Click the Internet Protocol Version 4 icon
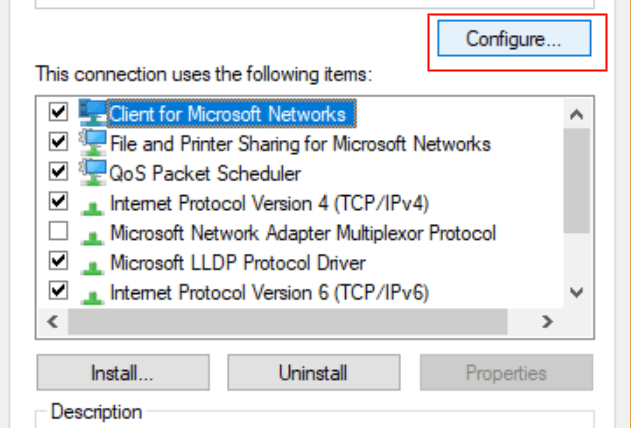 pos(93,204)
